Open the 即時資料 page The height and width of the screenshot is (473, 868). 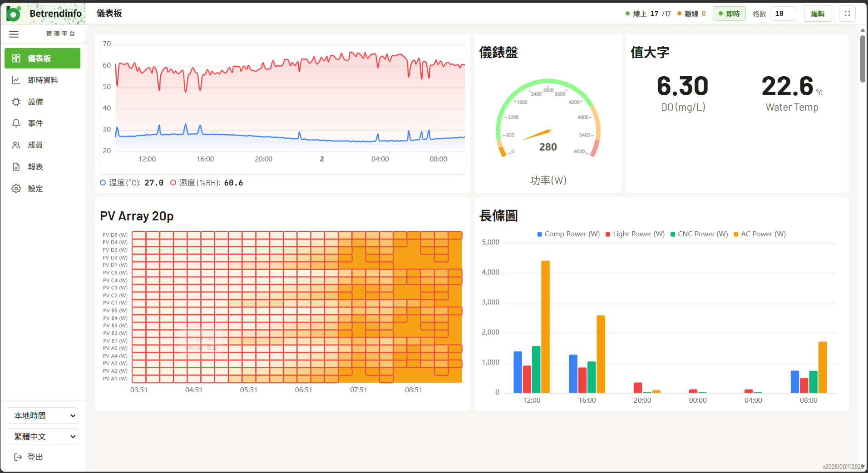(43, 80)
